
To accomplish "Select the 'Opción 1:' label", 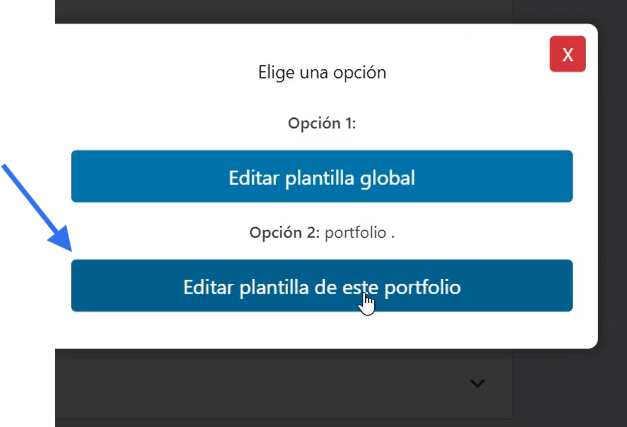I will [321, 124].
